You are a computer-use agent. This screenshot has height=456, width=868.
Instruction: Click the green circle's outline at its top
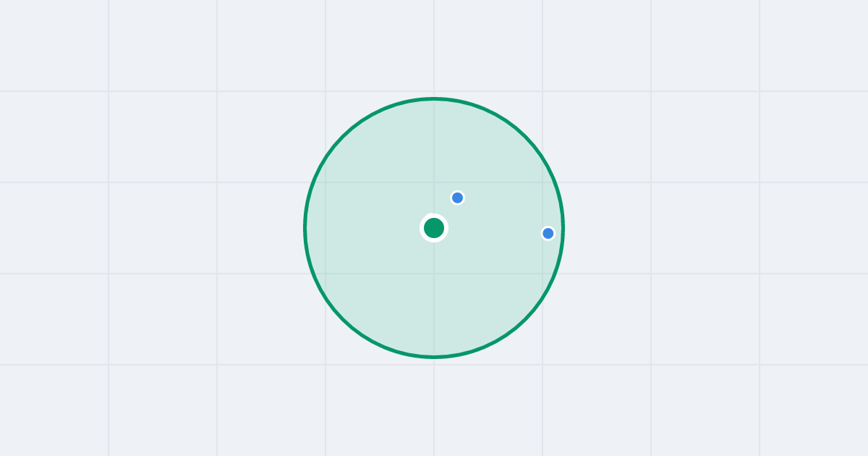(434, 98)
